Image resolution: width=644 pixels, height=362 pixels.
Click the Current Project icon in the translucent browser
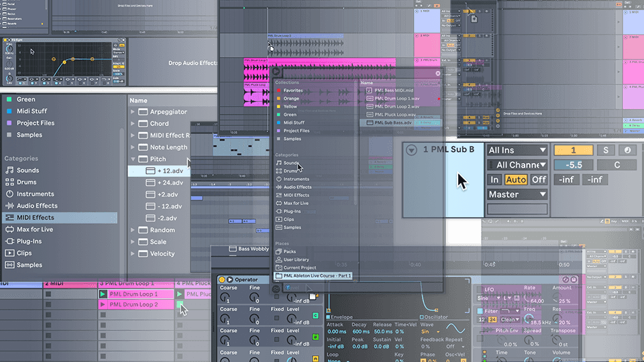coord(279,267)
